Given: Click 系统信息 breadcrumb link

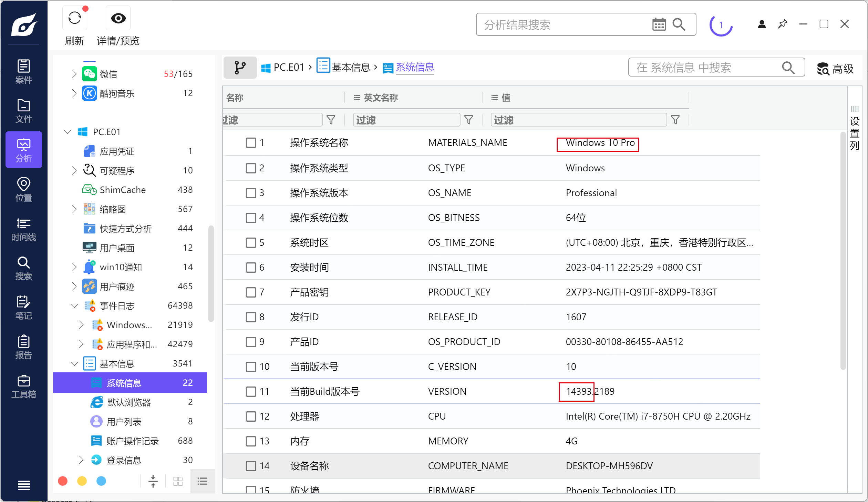Looking at the screenshot, I should [x=415, y=67].
